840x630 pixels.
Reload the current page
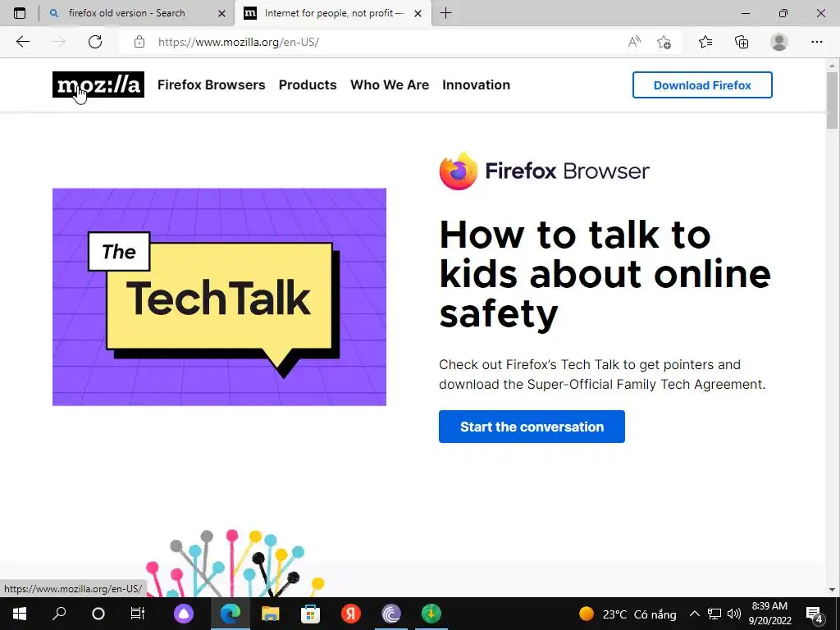click(95, 42)
